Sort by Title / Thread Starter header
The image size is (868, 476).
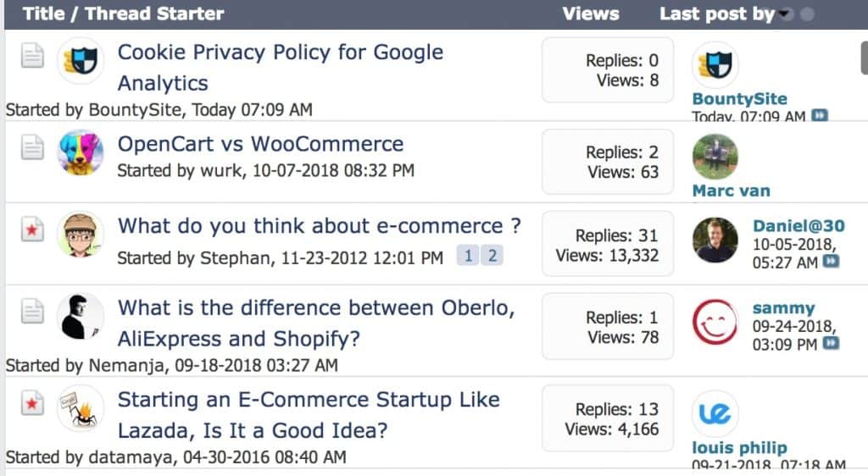[x=123, y=14]
